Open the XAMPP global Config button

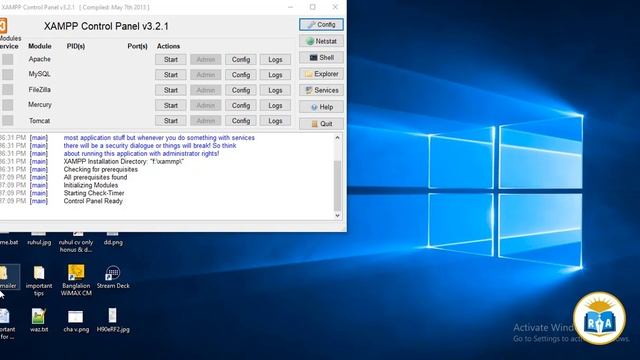pos(321,25)
